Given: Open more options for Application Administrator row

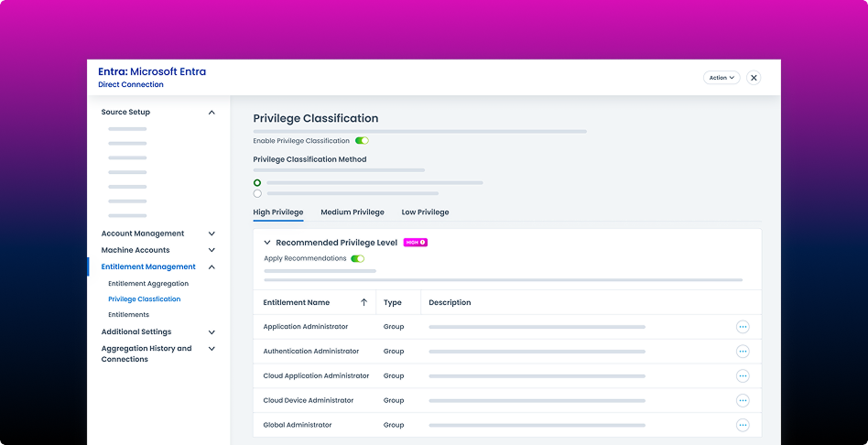Looking at the screenshot, I should coord(743,327).
